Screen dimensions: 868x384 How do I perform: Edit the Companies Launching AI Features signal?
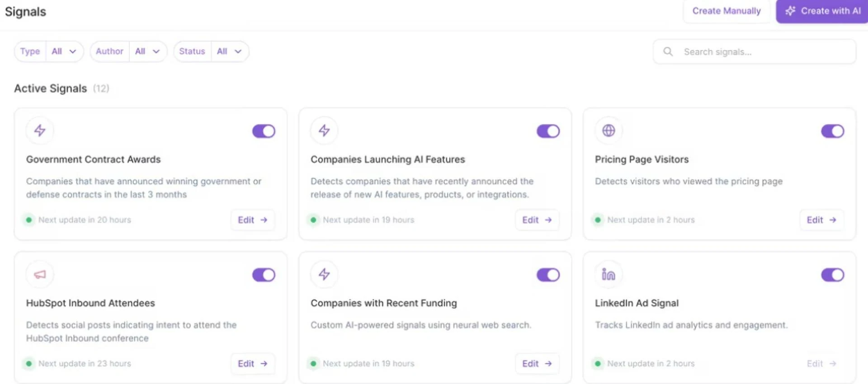pyautogui.click(x=537, y=220)
